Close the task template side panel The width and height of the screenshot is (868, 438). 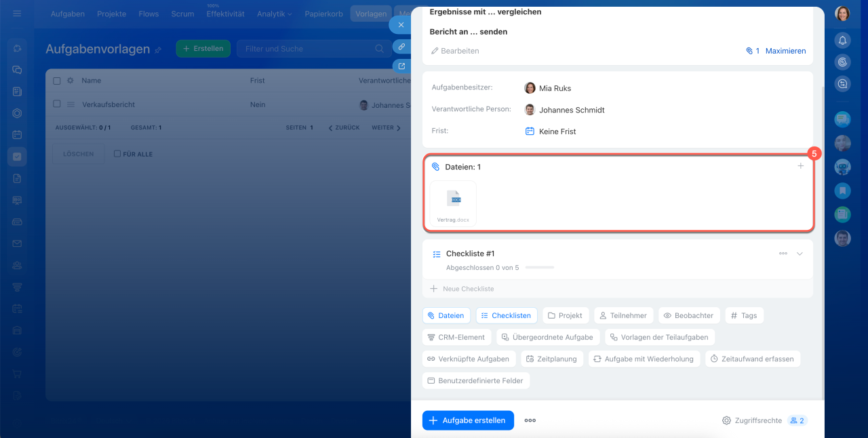[401, 25]
